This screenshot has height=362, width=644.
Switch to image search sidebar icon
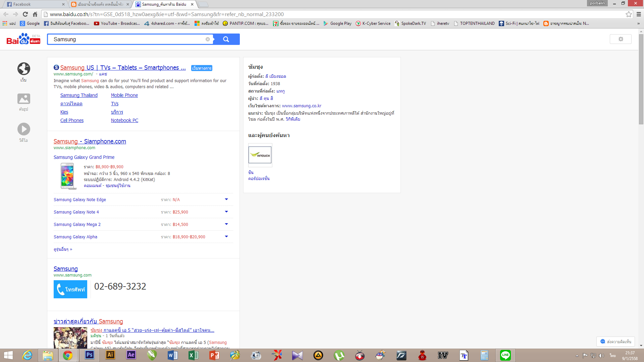pos(23,99)
